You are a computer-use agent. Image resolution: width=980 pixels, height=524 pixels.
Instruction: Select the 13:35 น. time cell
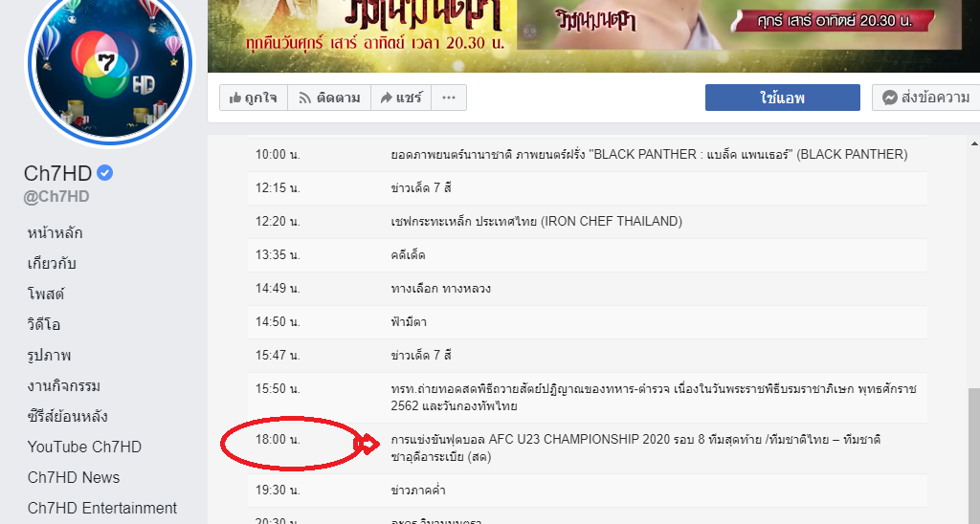pyautogui.click(x=278, y=254)
